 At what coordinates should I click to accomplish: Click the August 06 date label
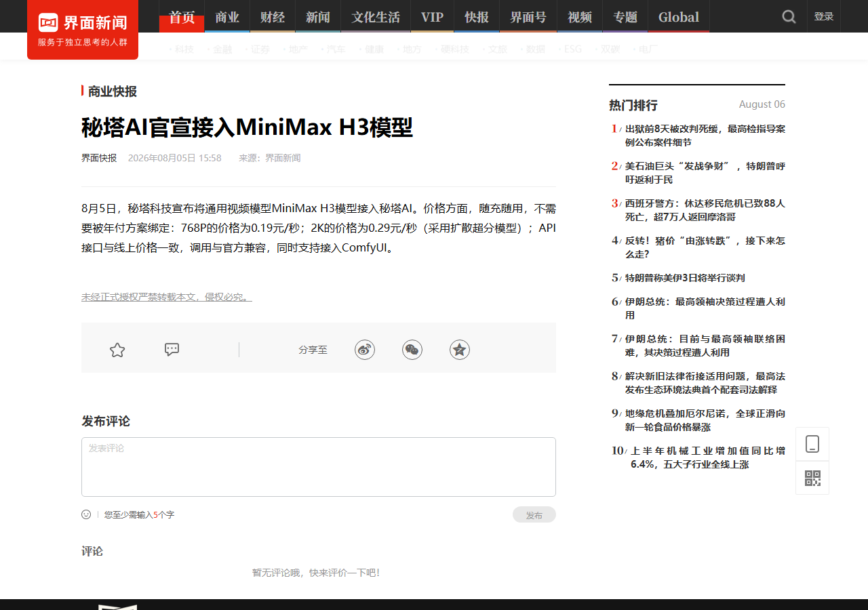pyautogui.click(x=762, y=104)
